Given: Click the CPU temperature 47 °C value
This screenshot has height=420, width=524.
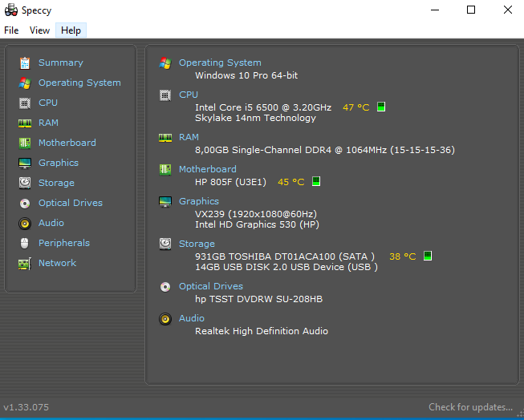Looking at the screenshot, I should 356,107.
